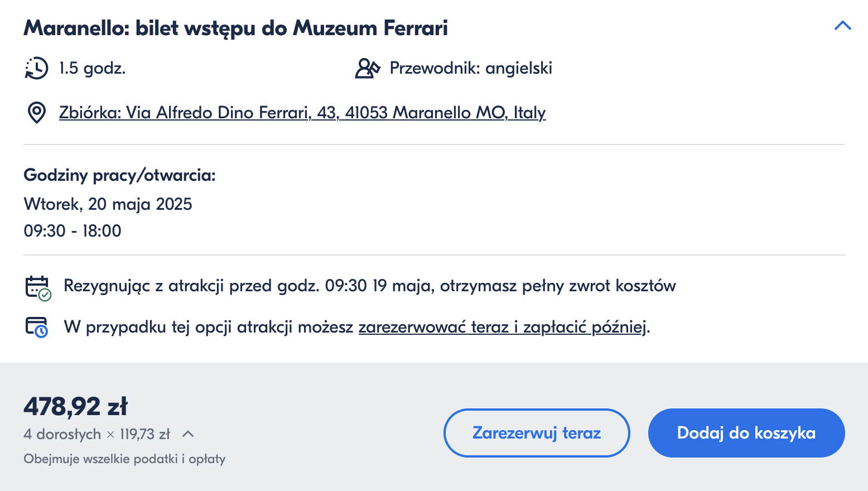This screenshot has height=491, width=868.
Task: Click the duration clock icon
Action: point(37,68)
